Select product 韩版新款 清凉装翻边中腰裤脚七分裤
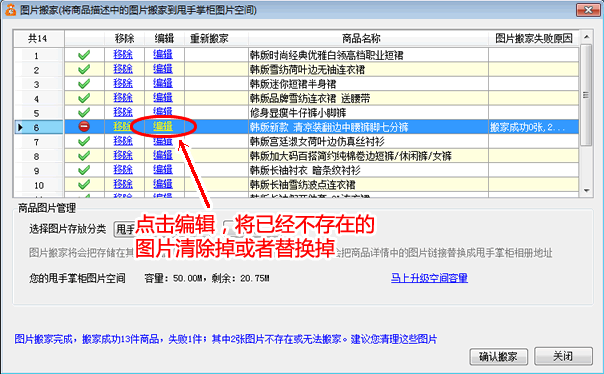The image size is (604, 374). tap(329, 127)
